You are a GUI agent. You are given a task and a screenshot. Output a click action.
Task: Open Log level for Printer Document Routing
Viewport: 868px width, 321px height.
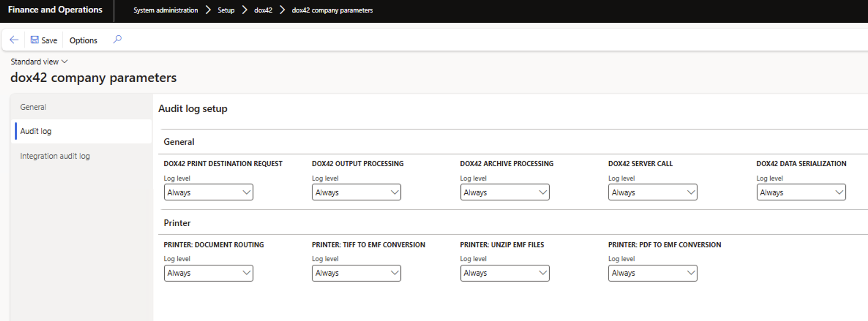tap(209, 273)
